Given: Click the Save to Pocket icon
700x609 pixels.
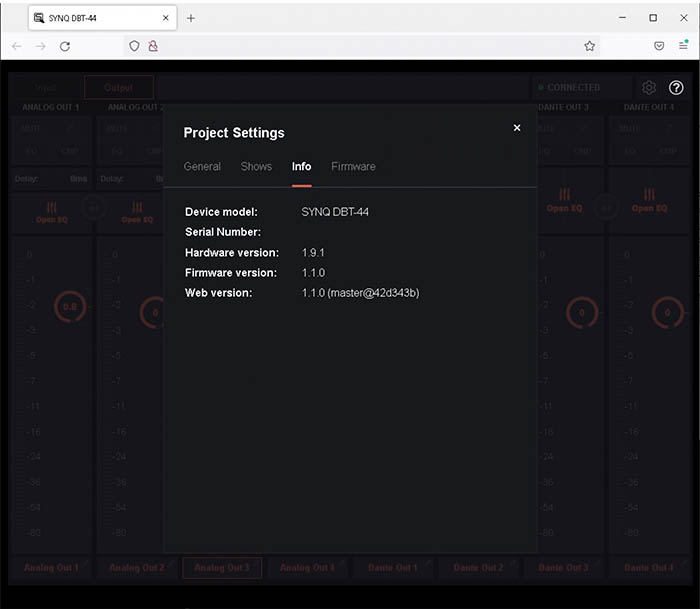Looking at the screenshot, I should 659,46.
